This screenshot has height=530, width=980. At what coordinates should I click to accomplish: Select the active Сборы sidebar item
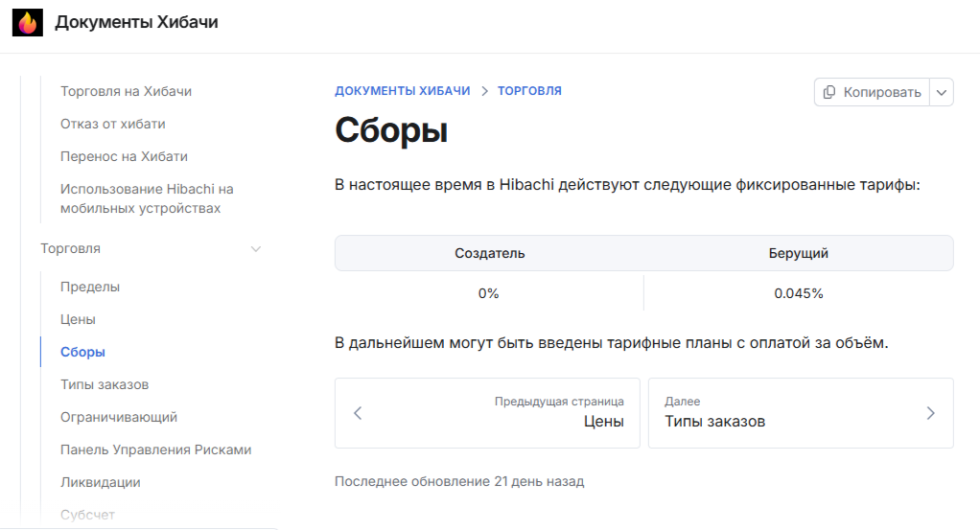(x=82, y=353)
